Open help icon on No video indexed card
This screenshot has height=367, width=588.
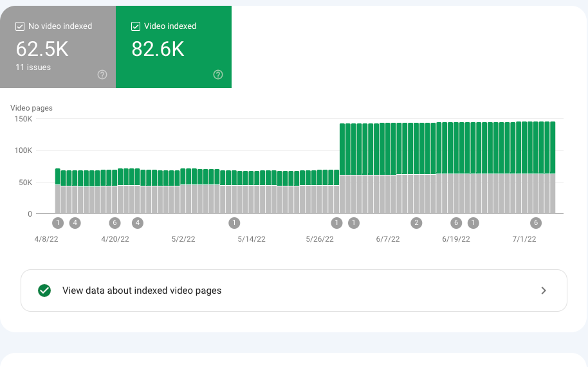coord(102,75)
